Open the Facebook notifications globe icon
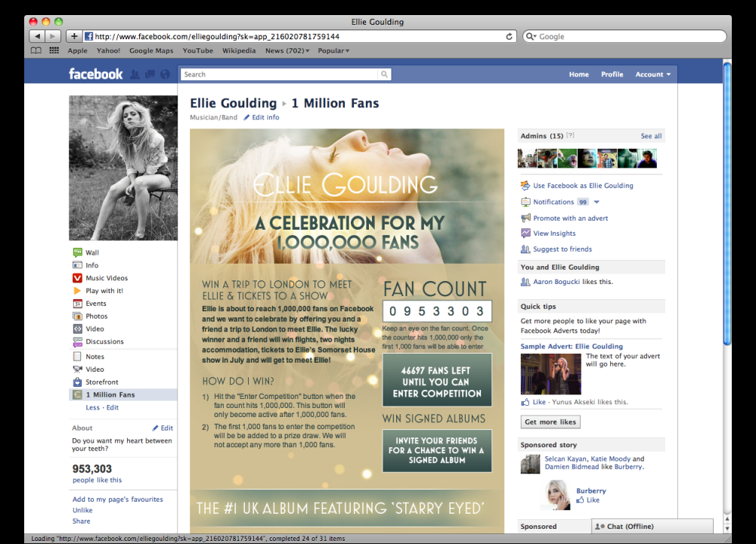The width and height of the screenshot is (756, 544). (165, 74)
